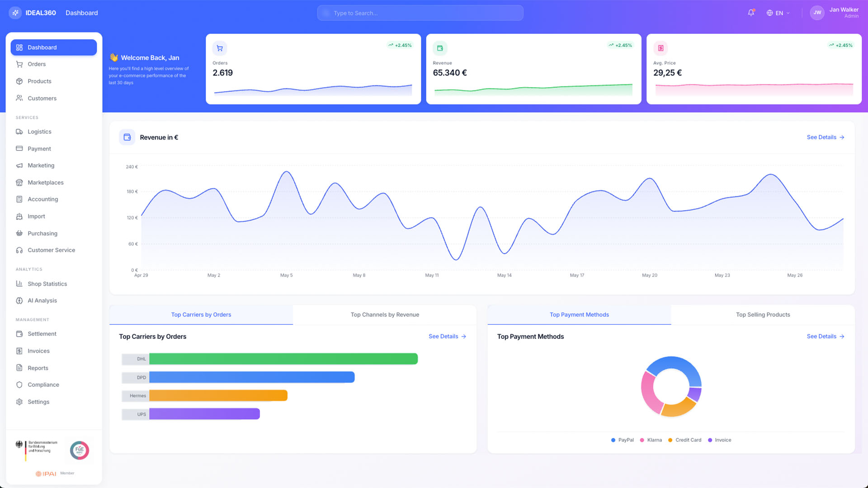Open the Jan Walker user menu
Image resolution: width=868 pixels, height=488 pixels.
(835, 13)
